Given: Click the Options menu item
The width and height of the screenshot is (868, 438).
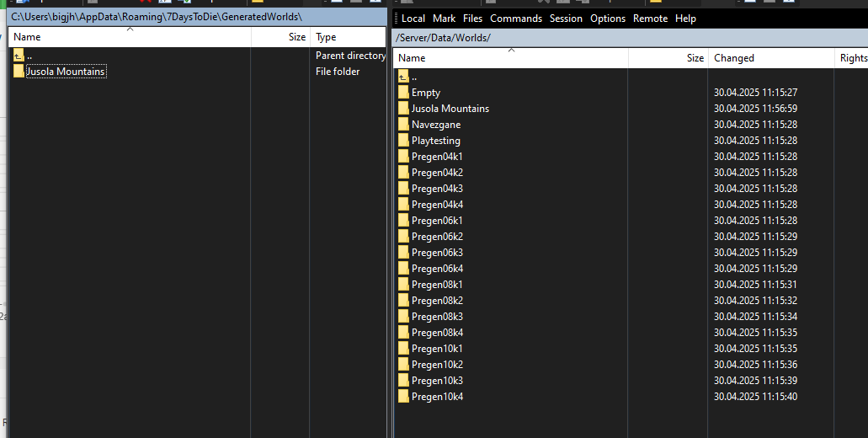Looking at the screenshot, I should pyautogui.click(x=607, y=19).
